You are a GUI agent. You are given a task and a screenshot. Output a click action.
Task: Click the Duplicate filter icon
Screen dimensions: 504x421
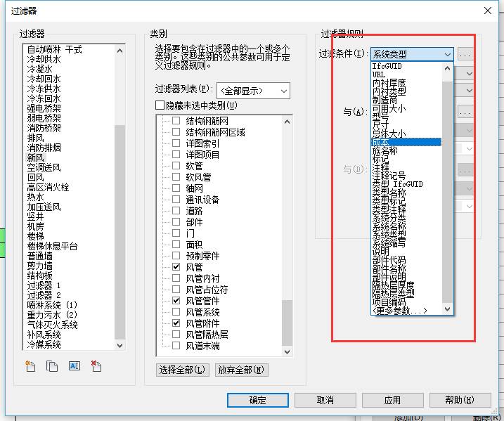pyautogui.click(x=52, y=366)
